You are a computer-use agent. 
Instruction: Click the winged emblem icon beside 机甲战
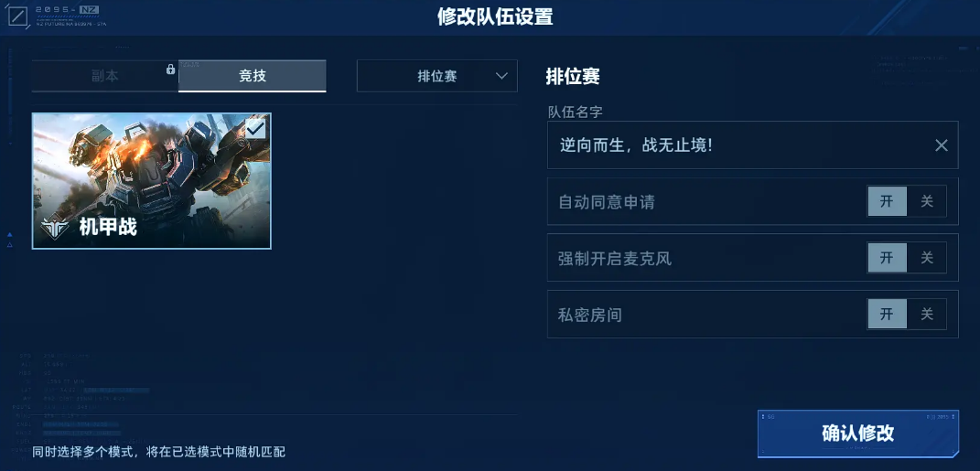[55, 228]
